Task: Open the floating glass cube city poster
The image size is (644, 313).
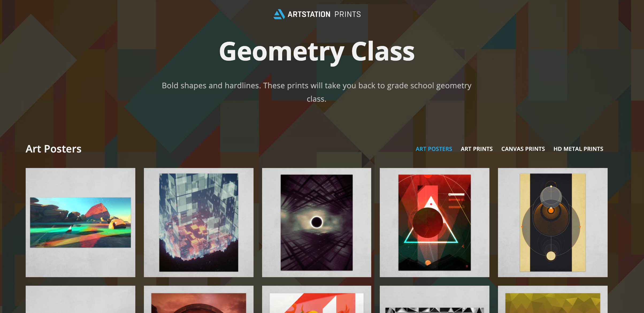Action: 199,223
